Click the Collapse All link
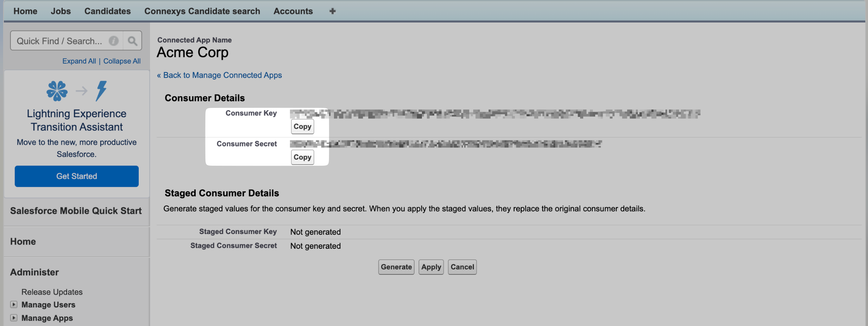 (x=122, y=61)
